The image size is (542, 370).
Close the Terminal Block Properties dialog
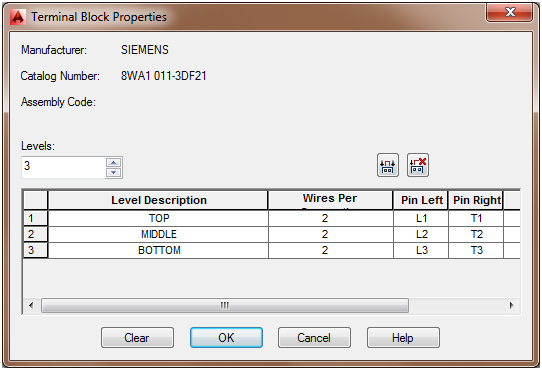tap(510, 12)
